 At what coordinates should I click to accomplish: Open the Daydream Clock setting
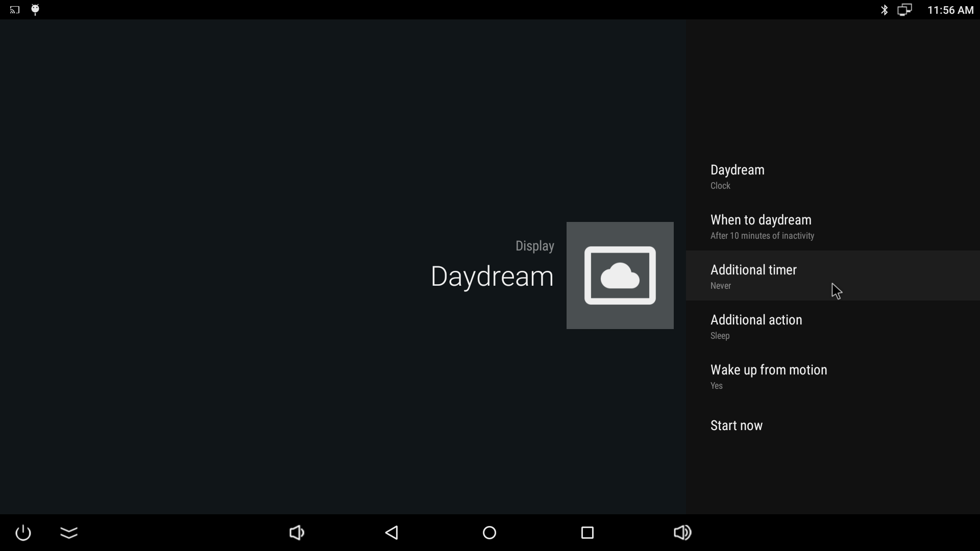(833, 177)
